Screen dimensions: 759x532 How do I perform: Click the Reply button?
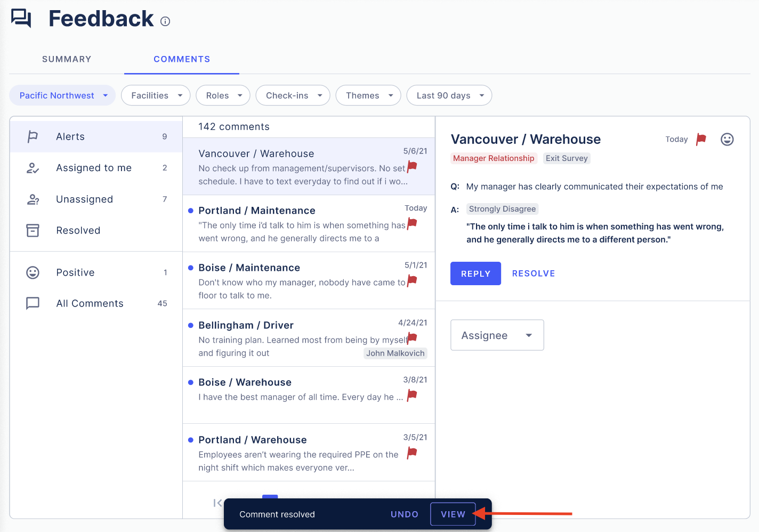tap(475, 273)
